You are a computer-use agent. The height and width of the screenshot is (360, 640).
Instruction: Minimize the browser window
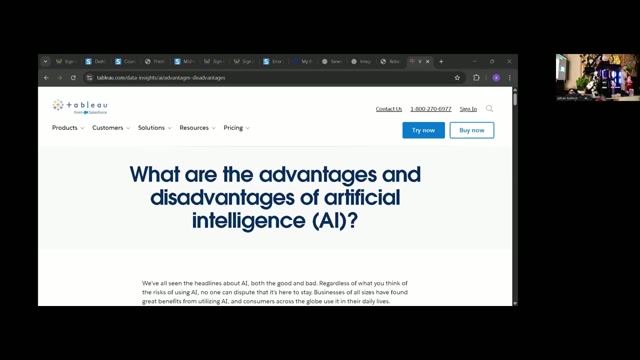point(474,62)
